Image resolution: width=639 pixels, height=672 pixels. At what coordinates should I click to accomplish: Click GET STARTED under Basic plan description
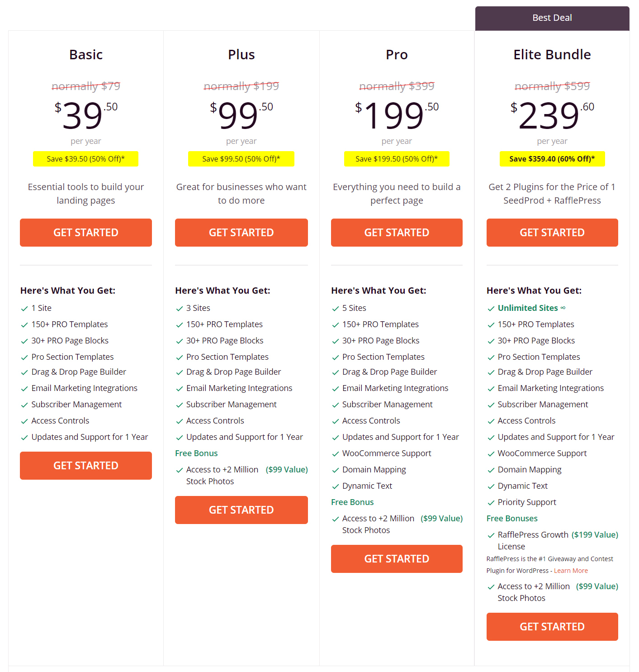point(86,233)
